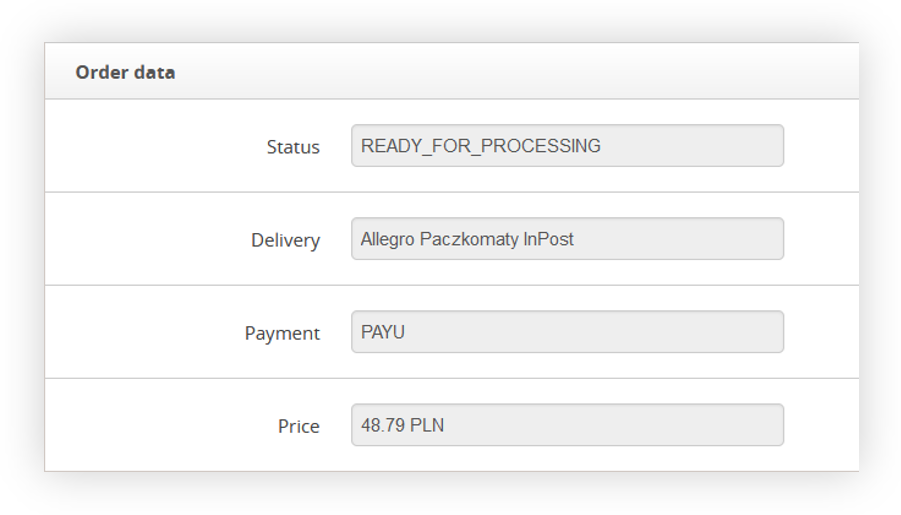Click the PLN currency text in Price
Viewport: 901px width, 515px height.
click(427, 425)
